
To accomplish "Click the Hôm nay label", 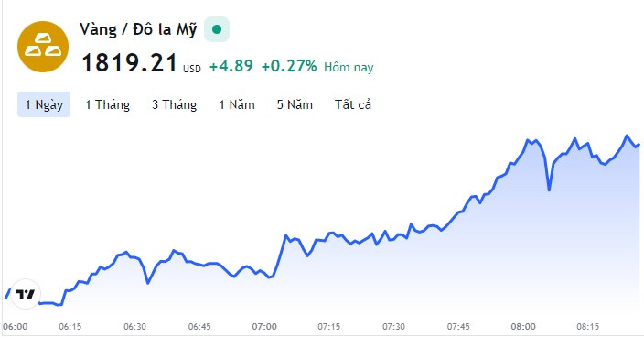I will point(349,67).
